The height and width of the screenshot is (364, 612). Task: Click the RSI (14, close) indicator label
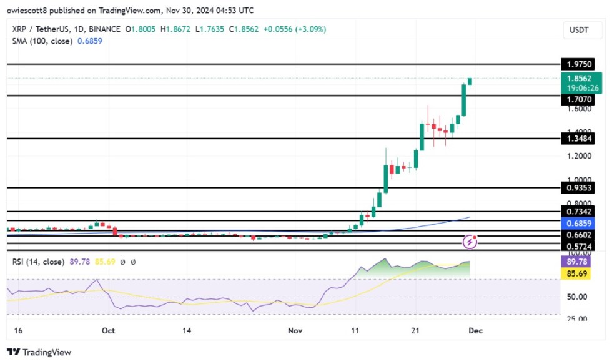pyautogui.click(x=39, y=263)
